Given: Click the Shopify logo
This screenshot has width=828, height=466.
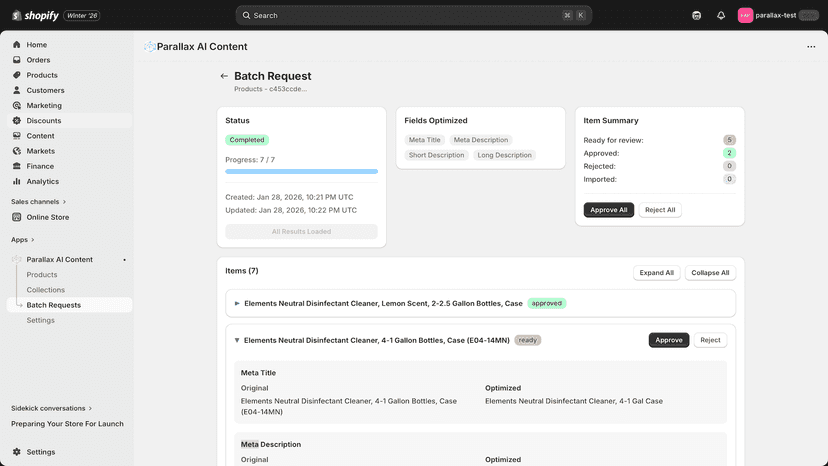Looking at the screenshot, I should point(35,15).
